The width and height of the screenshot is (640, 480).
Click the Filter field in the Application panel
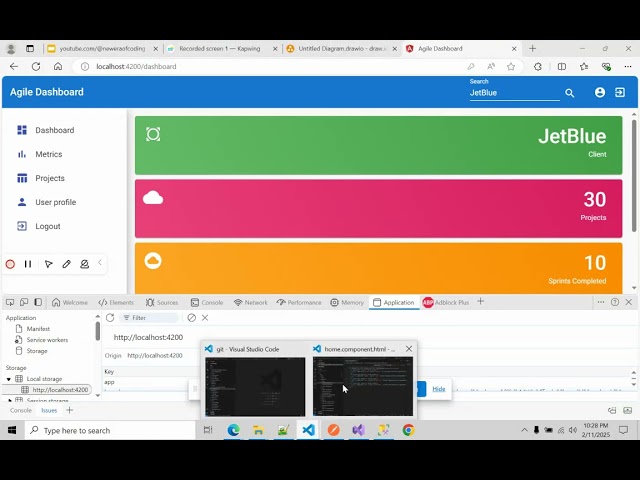click(149, 318)
